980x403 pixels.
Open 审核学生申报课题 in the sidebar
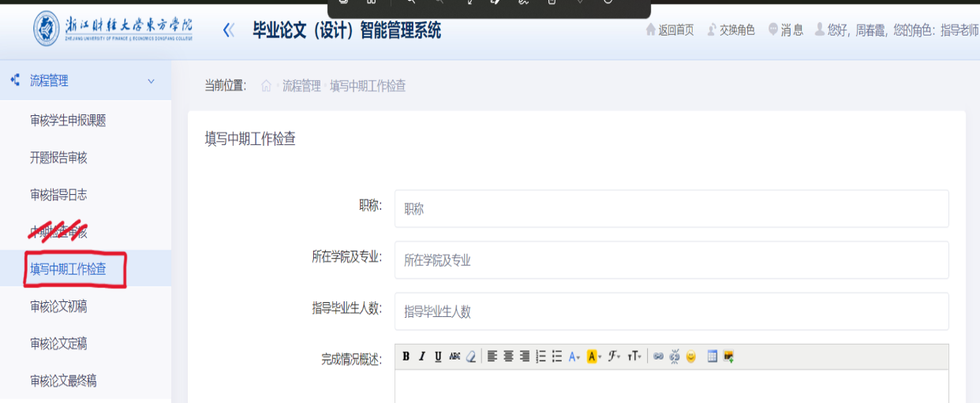point(68,121)
